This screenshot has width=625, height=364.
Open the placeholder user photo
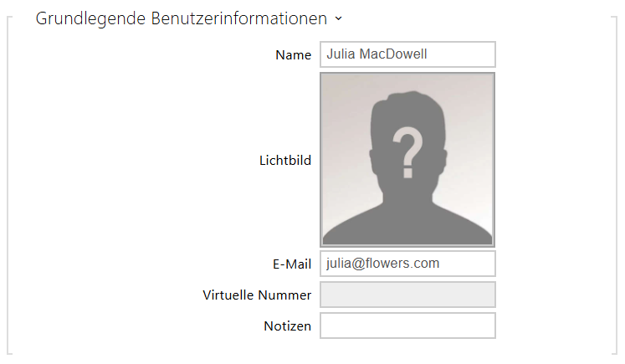tap(407, 159)
